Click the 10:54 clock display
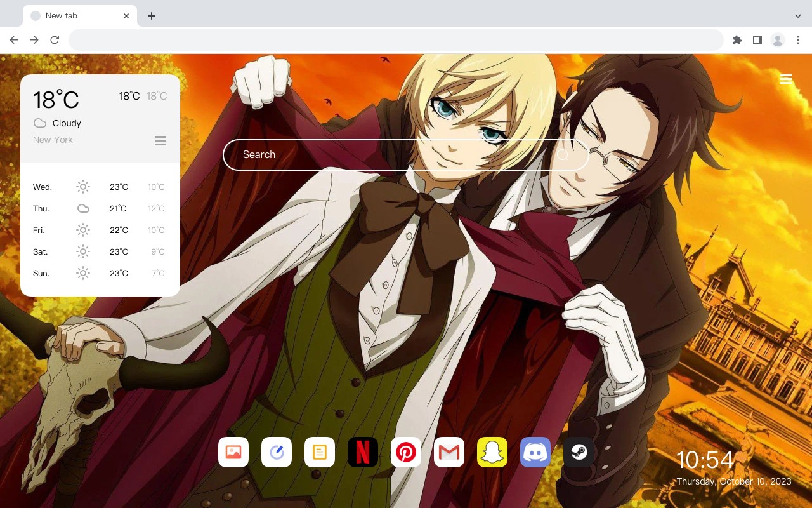Image resolution: width=812 pixels, height=508 pixels. 705,460
